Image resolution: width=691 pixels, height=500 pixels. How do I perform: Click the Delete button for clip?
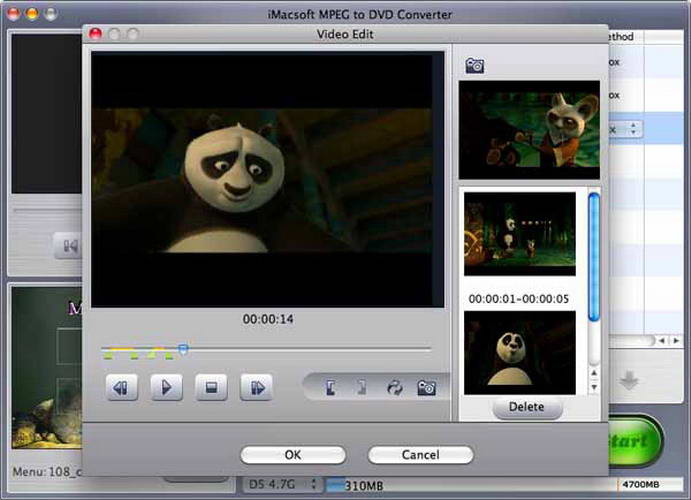[x=527, y=407]
